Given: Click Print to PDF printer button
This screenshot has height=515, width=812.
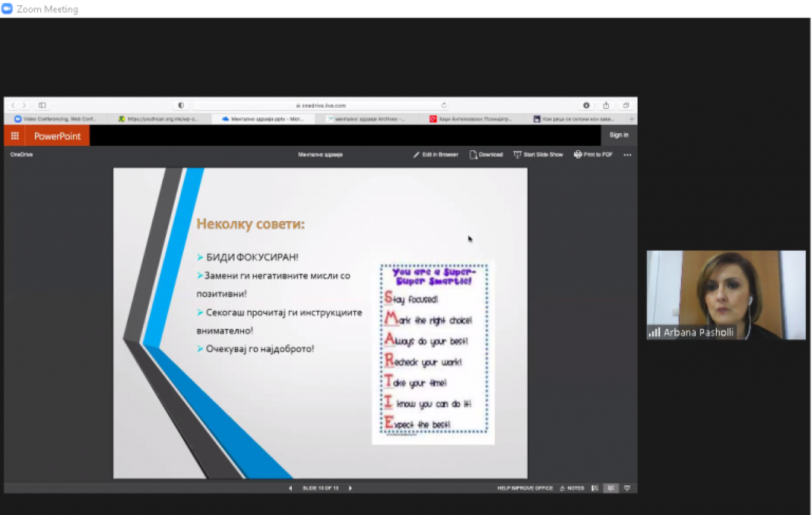Looking at the screenshot, I should pos(593,155).
